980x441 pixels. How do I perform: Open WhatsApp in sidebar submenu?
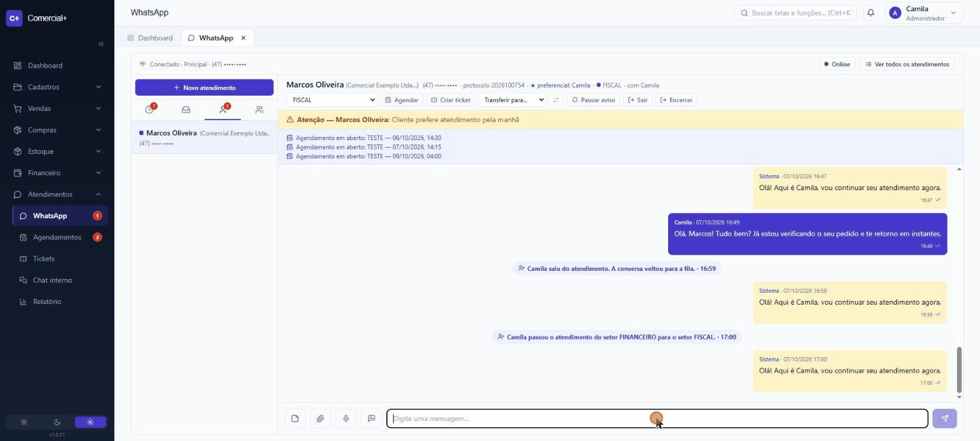click(59, 216)
